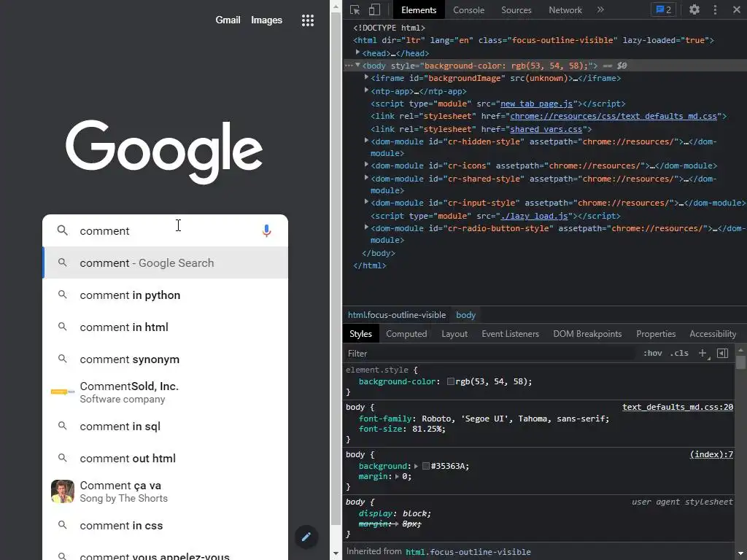
Task: Select the html.focus-outline-visible breadcrumb
Action: pyautogui.click(x=397, y=315)
